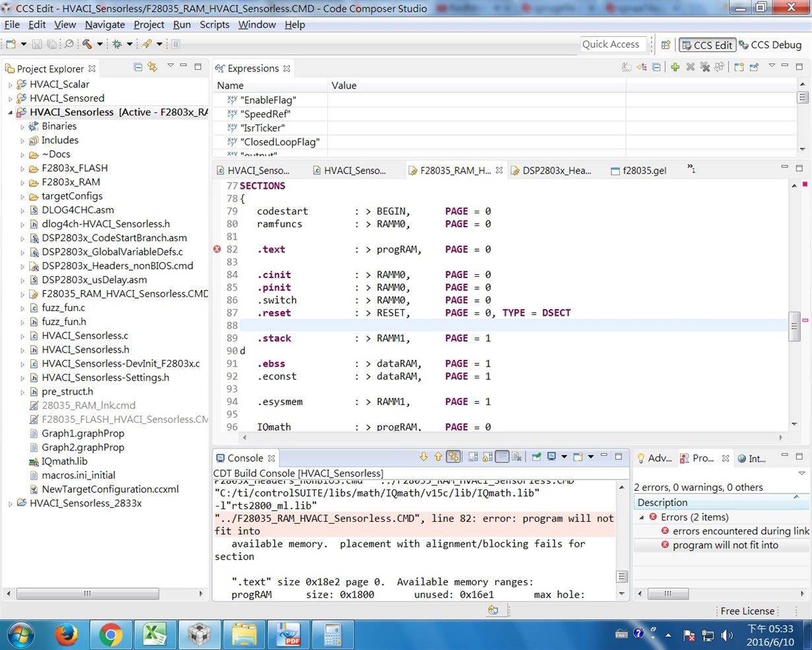Click the Open Perspective icon
The height and width of the screenshot is (650, 812).
665,45
